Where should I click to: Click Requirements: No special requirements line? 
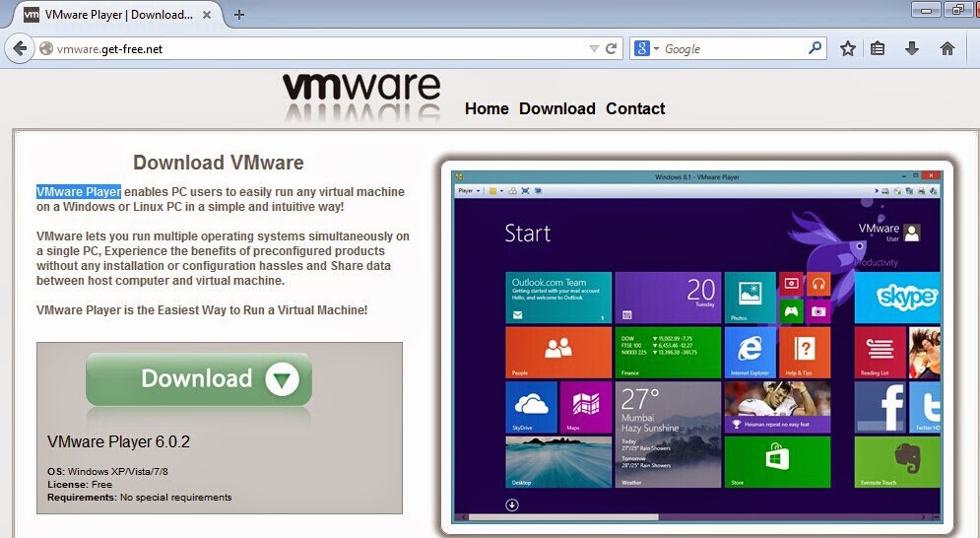click(x=140, y=498)
